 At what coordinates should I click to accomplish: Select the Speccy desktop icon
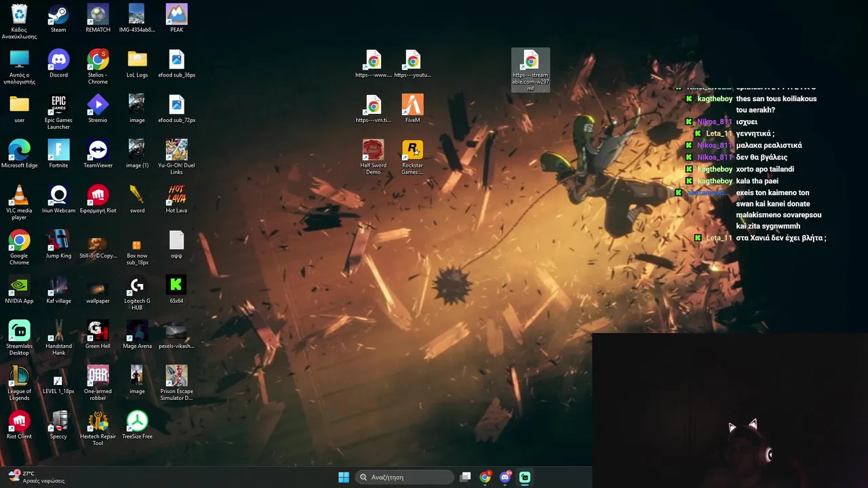coord(58,426)
